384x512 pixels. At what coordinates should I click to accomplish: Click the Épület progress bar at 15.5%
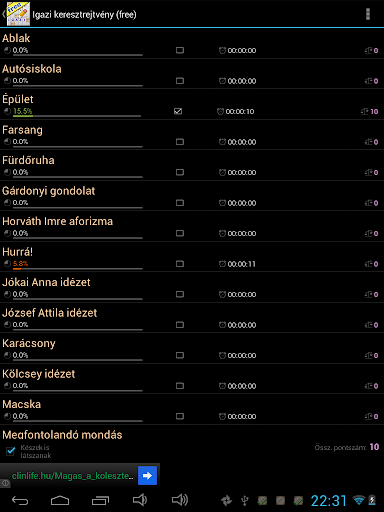coord(77,116)
